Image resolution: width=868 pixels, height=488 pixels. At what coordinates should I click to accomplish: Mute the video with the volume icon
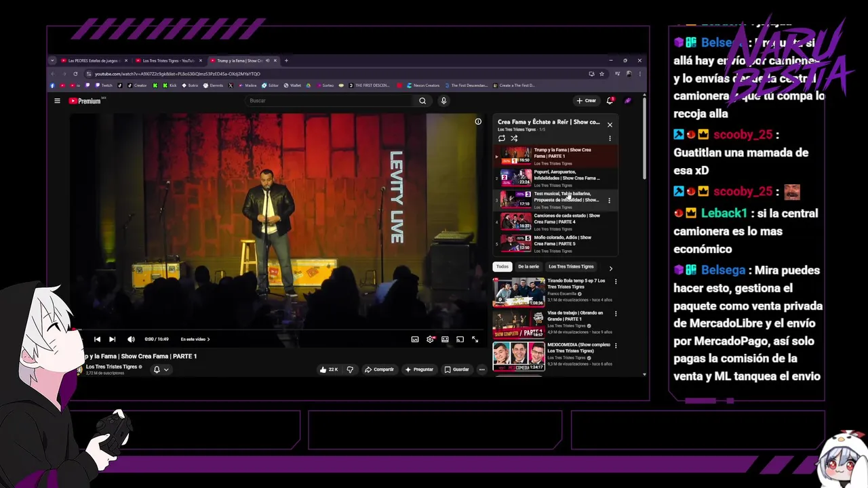(x=131, y=340)
